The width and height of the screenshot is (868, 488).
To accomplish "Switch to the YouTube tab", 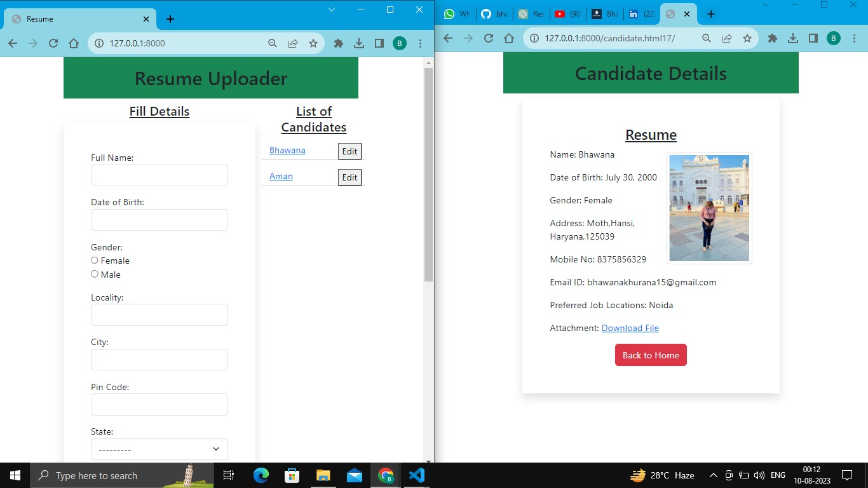I will [567, 14].
